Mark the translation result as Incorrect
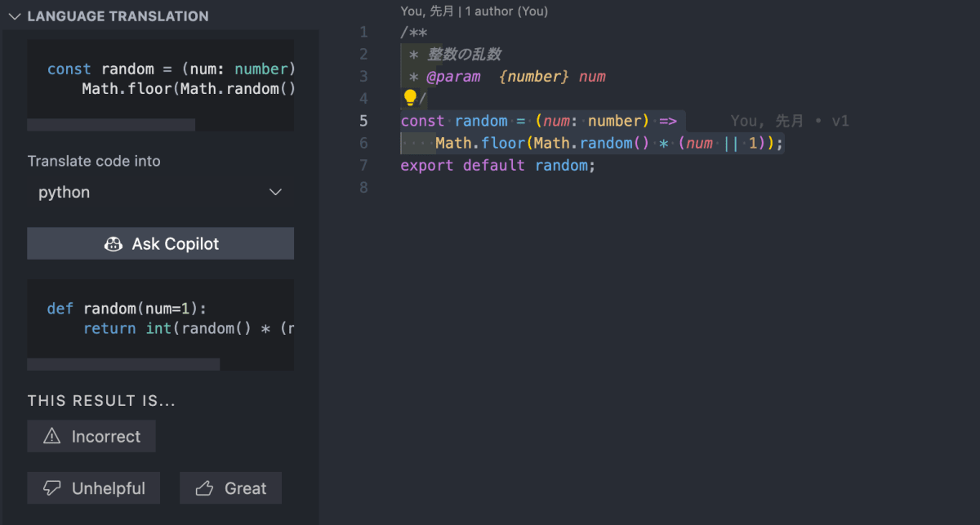The image size is (980, 525). tap(91, 435)
